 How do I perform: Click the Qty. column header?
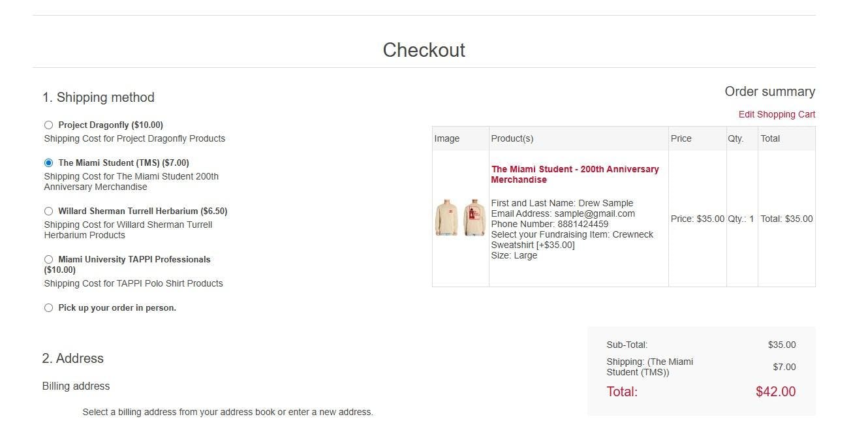(x=736, y=138)
